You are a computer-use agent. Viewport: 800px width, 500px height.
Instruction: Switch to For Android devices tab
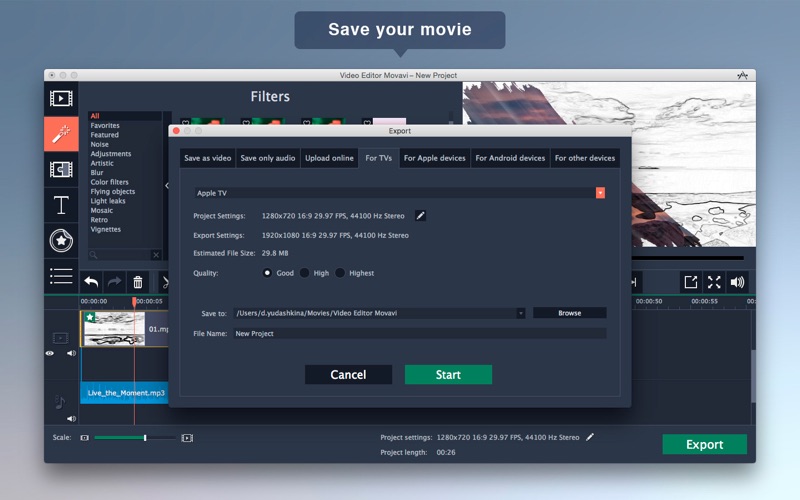510,158
